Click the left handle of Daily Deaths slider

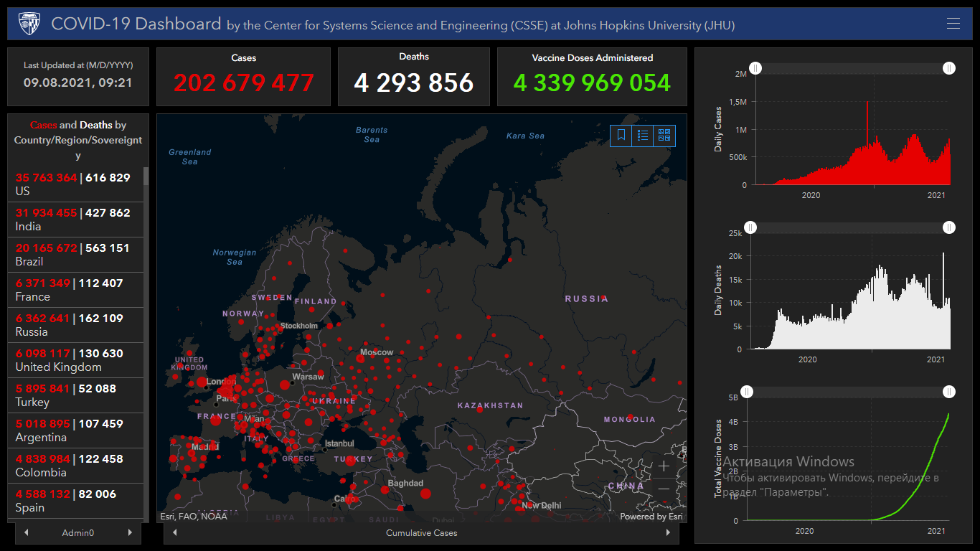coord(750,227)
